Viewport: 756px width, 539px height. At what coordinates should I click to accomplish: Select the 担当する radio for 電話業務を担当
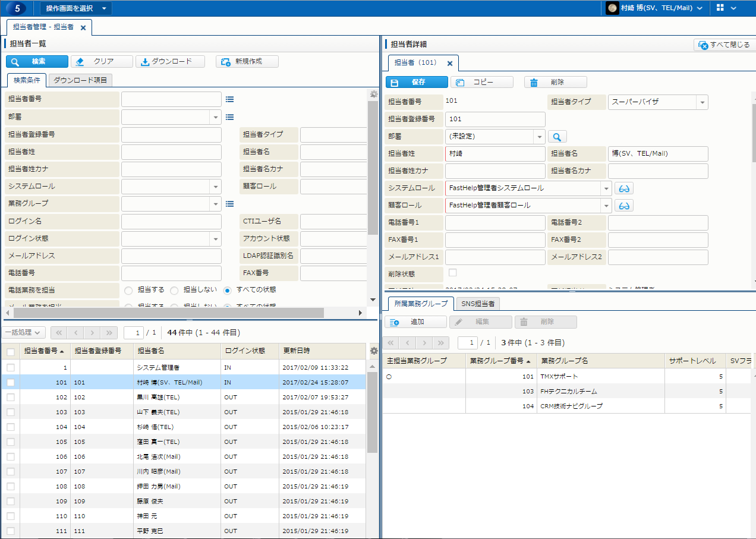click(x=129, y=290)
